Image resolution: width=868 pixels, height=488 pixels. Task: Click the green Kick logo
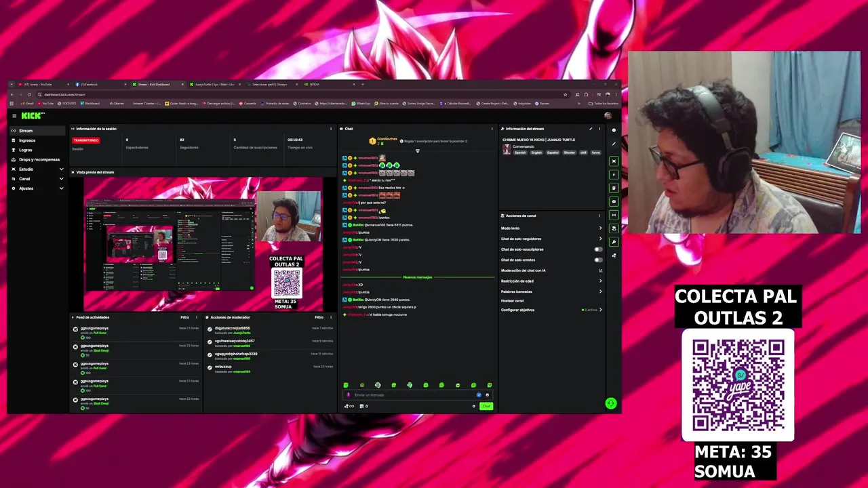[x=33, y=116]
